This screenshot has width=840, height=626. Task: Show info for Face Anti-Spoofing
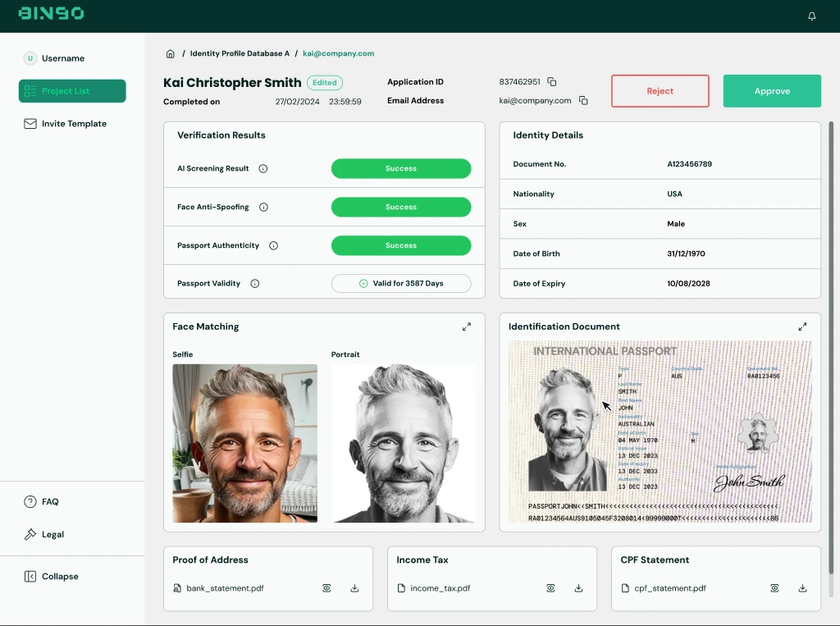(263, 207)
